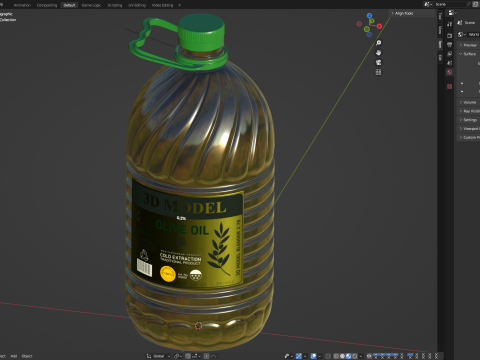Click the negative X red gizmo circle
This screenshot has width=480, height=360.
pos(359,24)
